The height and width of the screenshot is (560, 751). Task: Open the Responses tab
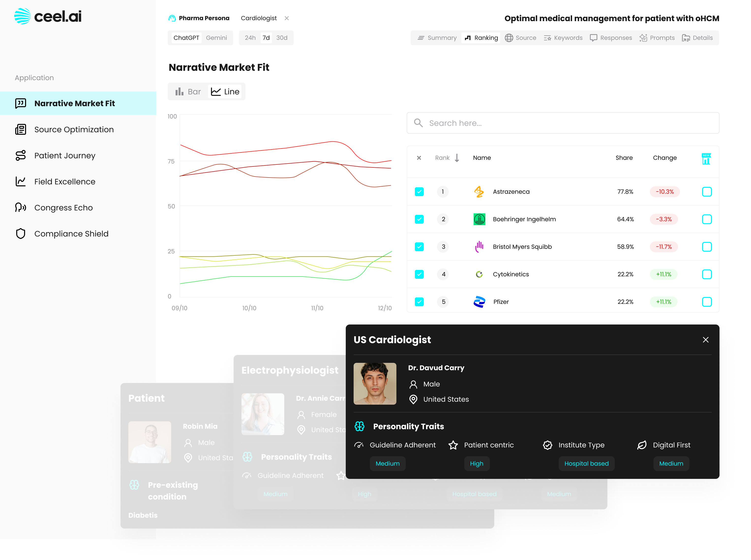[611, 38]
